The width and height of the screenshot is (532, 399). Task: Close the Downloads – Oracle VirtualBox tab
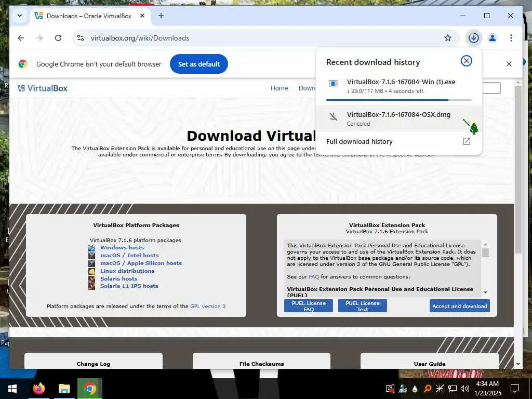pyautogui.click(x=142, y=16)
